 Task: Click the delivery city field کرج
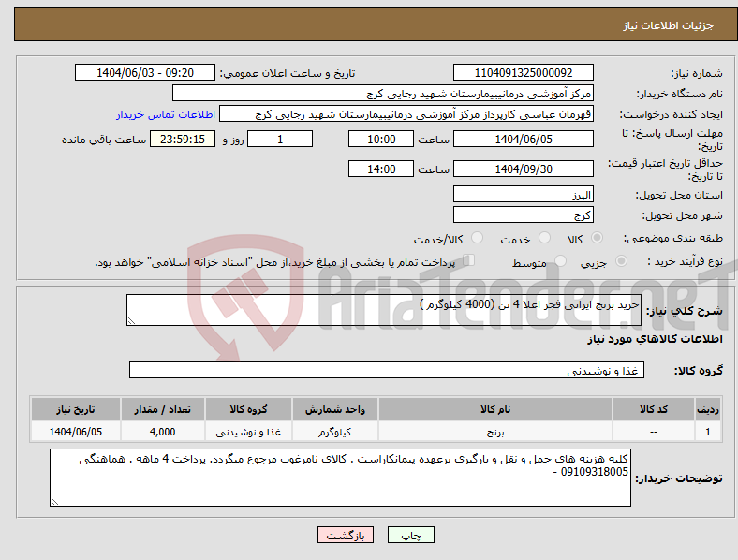point(523,215)
